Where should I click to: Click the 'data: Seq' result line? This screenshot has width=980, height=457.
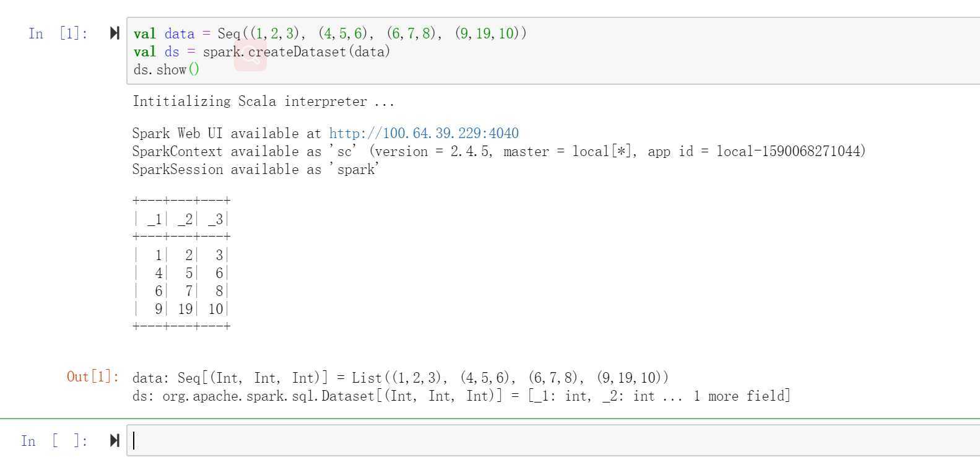(400, 378)
